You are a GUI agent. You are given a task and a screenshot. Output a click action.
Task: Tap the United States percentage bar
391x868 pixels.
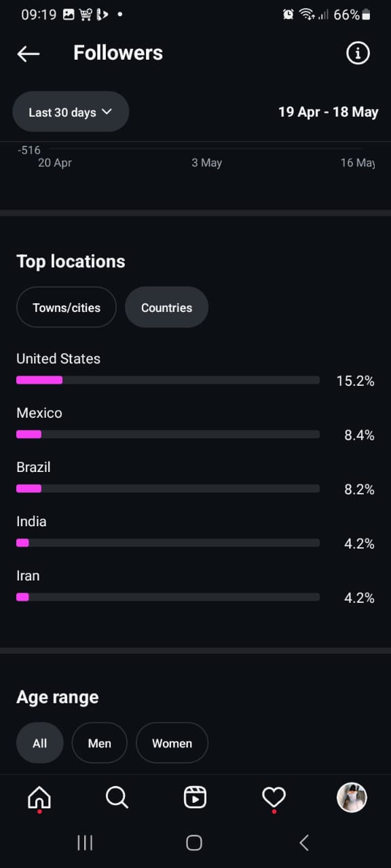[x=168, y=380]
